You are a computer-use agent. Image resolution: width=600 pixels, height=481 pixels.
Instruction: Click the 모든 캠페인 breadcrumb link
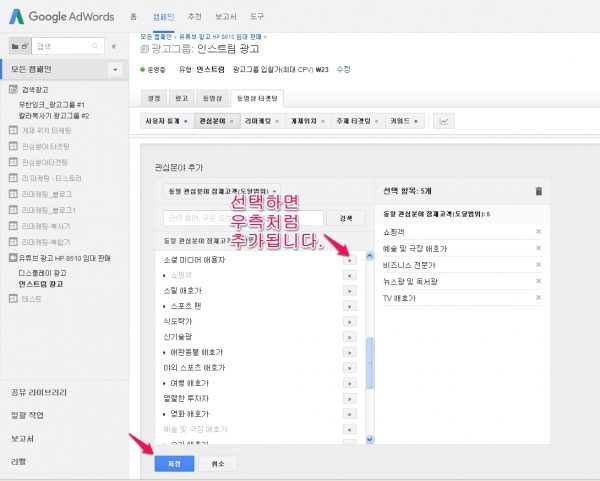156,37
